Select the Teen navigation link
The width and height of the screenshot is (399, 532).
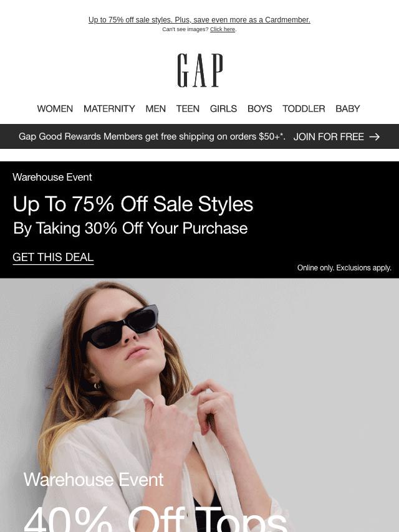(x=188, y=108)
